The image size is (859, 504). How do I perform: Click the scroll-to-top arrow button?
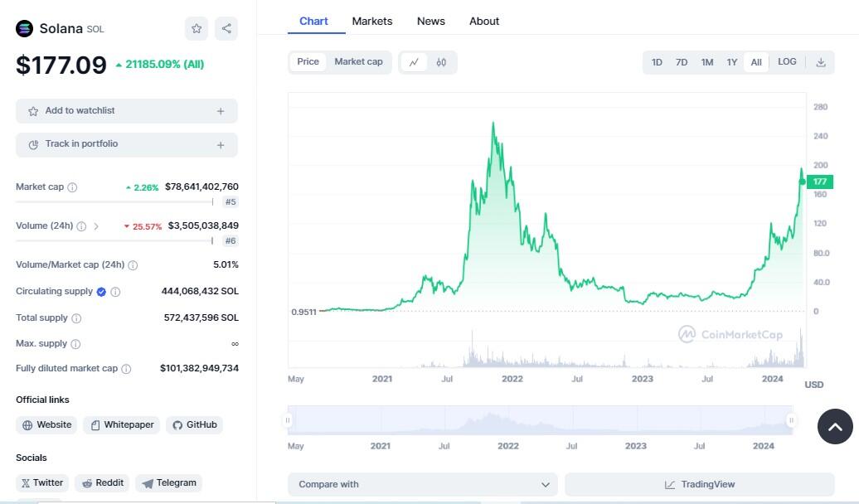click(835, 426)
